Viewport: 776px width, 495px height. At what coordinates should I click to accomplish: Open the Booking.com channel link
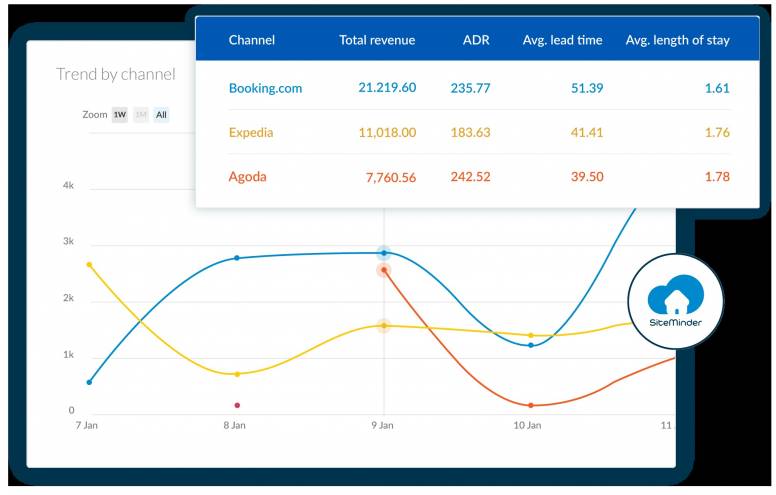pyautogui.click(x=265, y=88)
